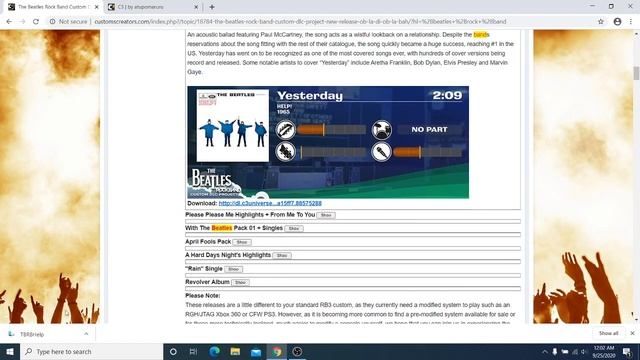640x360 pixels.
Task: Open the Mail app from taskbar
Action: click(x=256, y=351)
